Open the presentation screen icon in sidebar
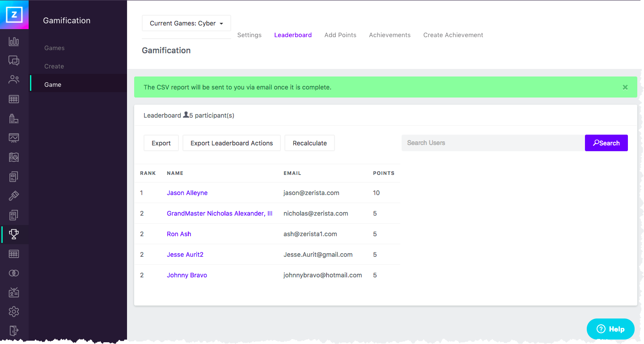Viewport: 644px width, 344px height. pyautogui.click(x=14, y=138)
